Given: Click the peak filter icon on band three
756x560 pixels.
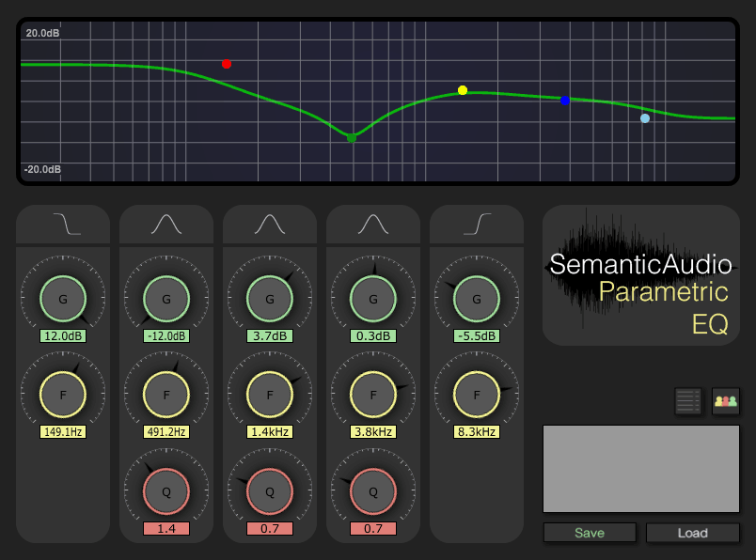Looking at the screenshot, I should coord(269,222).
